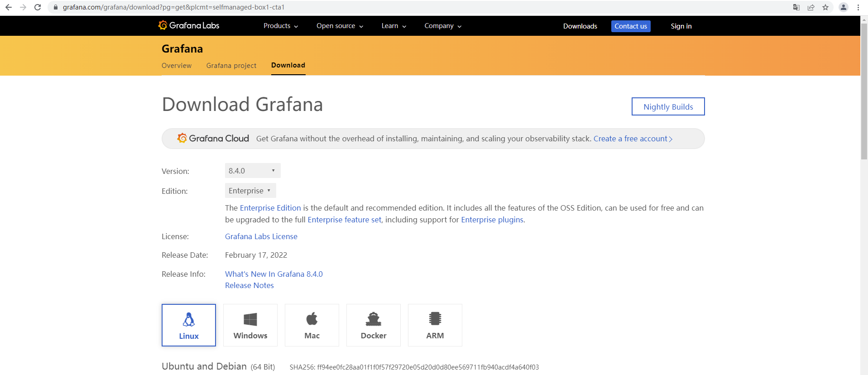The image size is (868, 375).
Task: Open the browser profile avatar
Action: click(844, 7)
